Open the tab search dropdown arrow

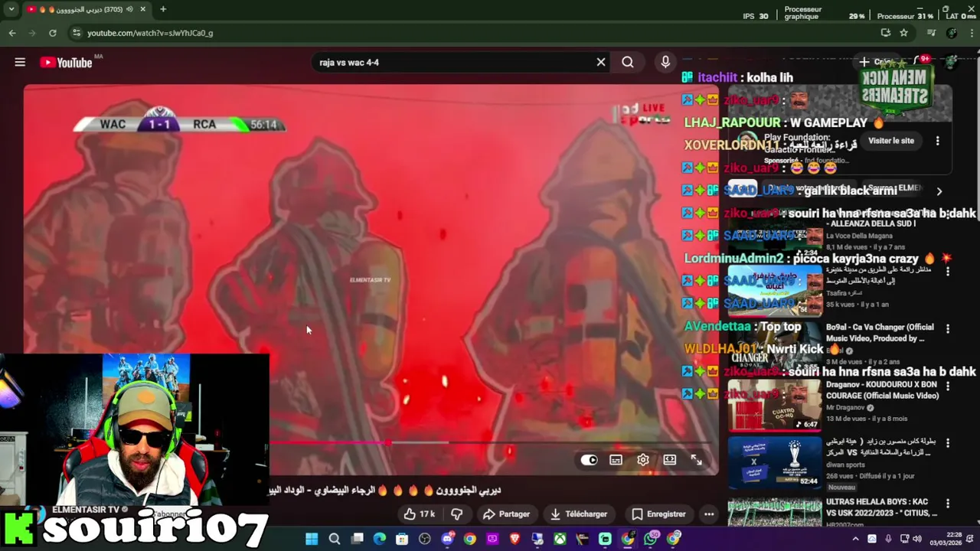(11, 9)
